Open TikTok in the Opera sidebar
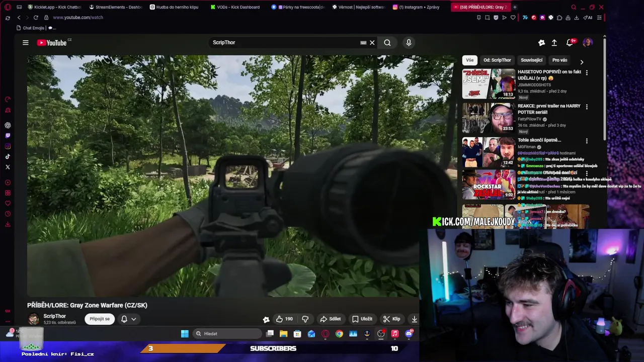The height and width of the screenshot is (362, 644). (8, 156)
